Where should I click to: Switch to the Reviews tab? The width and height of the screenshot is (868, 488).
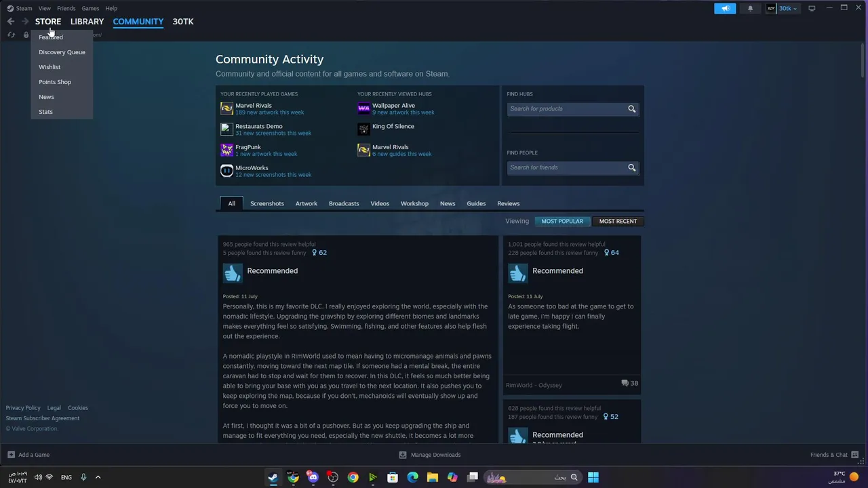pos(509,203)
